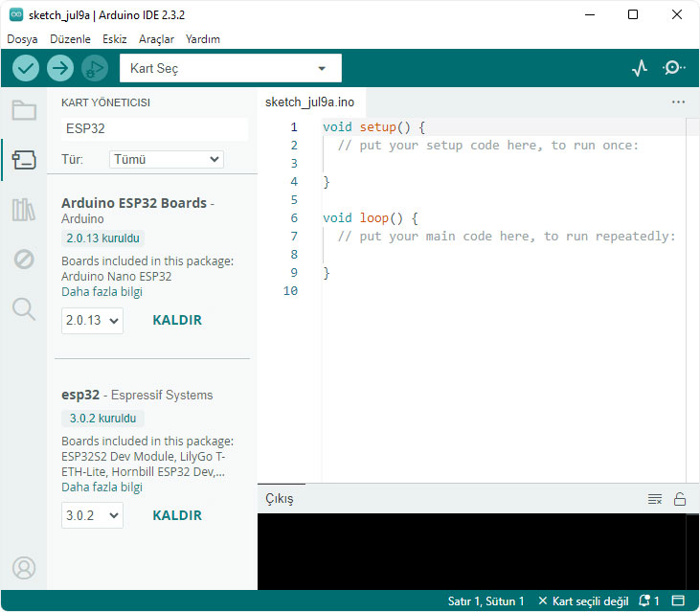Click 'void loop() {' code line
Viewport: 700px width, 612px height.
click(x=370, y=218)
